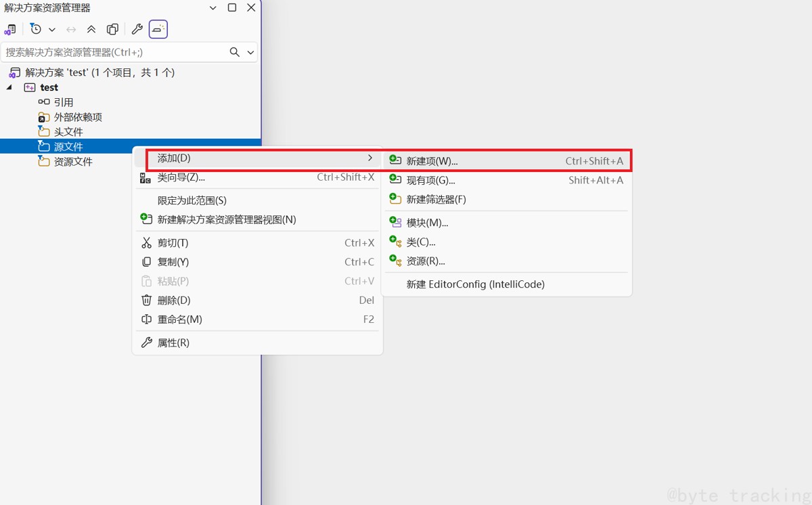Open the filter dropdown chevron in toolbar
Screen dimensions: 812x505
(51, 29)
